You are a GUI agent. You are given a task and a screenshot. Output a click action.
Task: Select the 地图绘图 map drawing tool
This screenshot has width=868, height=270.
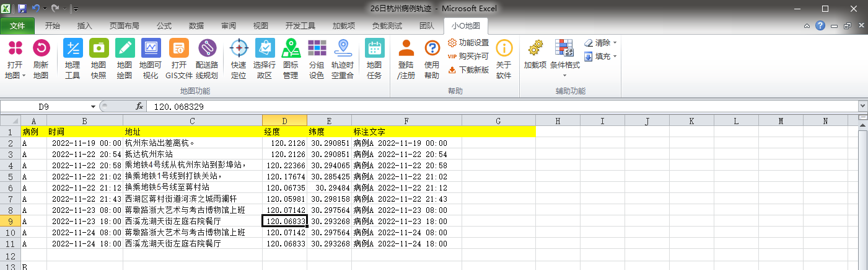click(125, 59)
